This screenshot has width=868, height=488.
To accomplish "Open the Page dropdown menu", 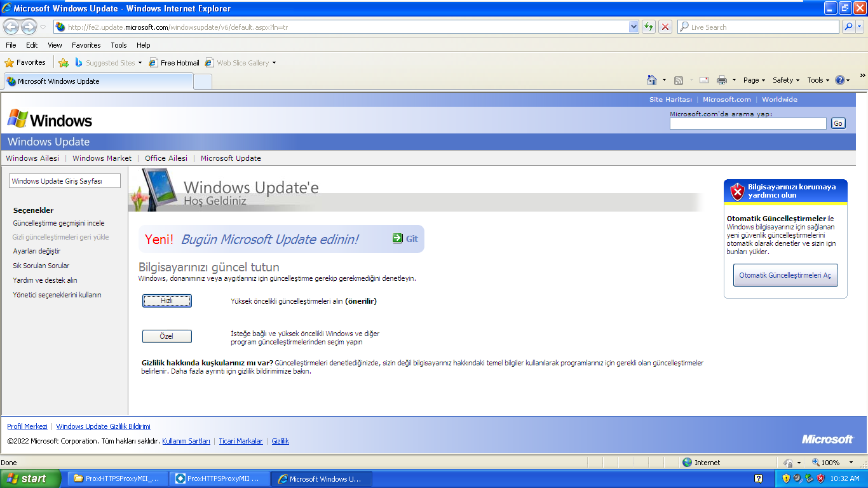I will tap(754, 80).
